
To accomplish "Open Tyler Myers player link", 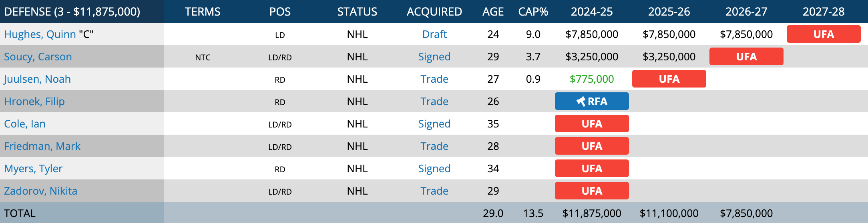I will [x=33, y=169].
